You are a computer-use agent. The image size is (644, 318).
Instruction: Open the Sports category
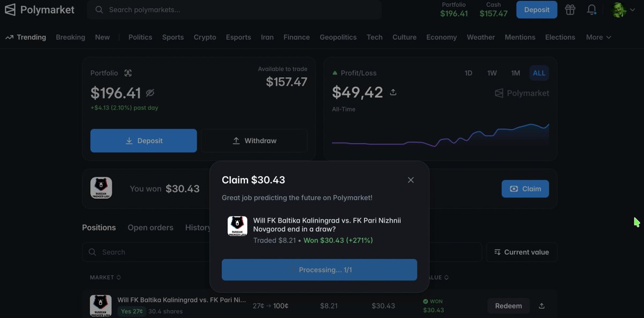173,37
